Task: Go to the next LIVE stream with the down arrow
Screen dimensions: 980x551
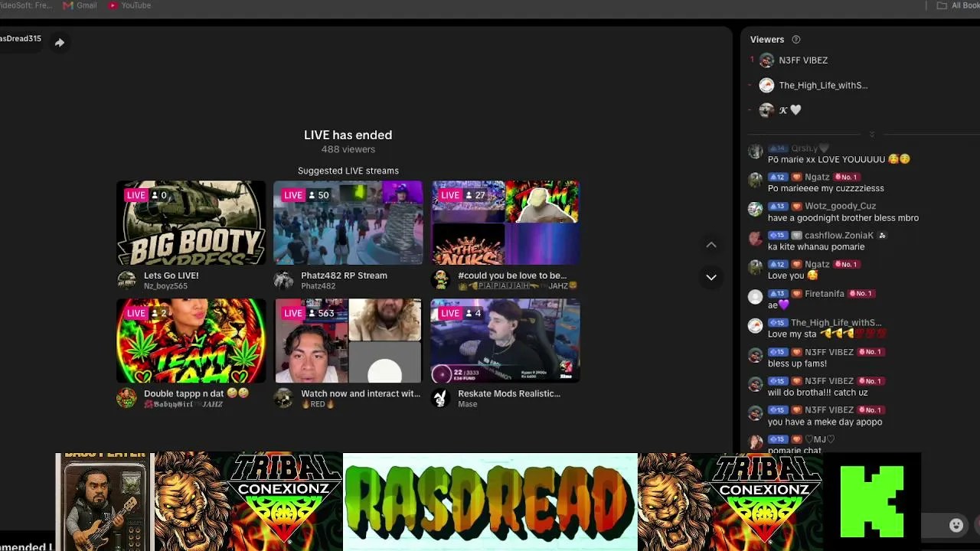Action: point(711,277)
